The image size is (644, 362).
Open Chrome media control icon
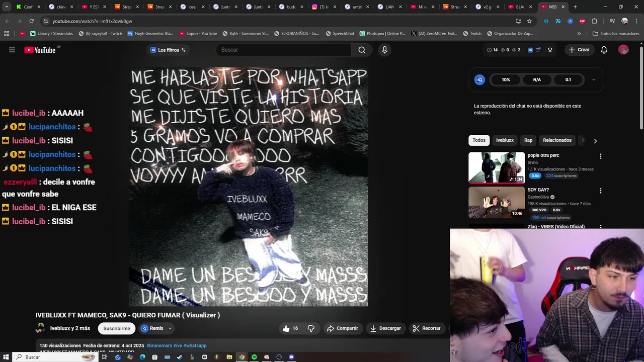[612, 21]
